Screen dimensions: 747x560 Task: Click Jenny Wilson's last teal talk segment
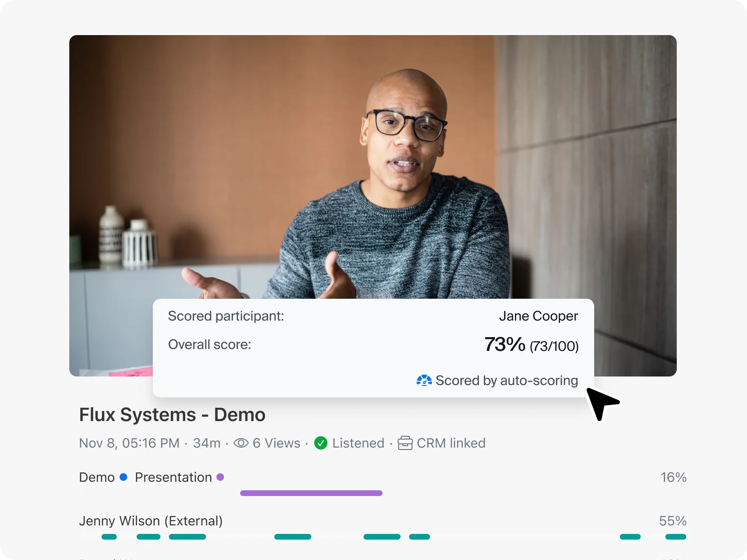(x=676, y=537)
